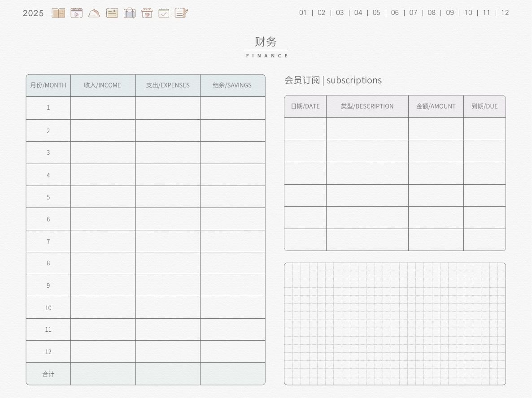
Task: Select the expenses cell for month 11
Action: (168, 329)
